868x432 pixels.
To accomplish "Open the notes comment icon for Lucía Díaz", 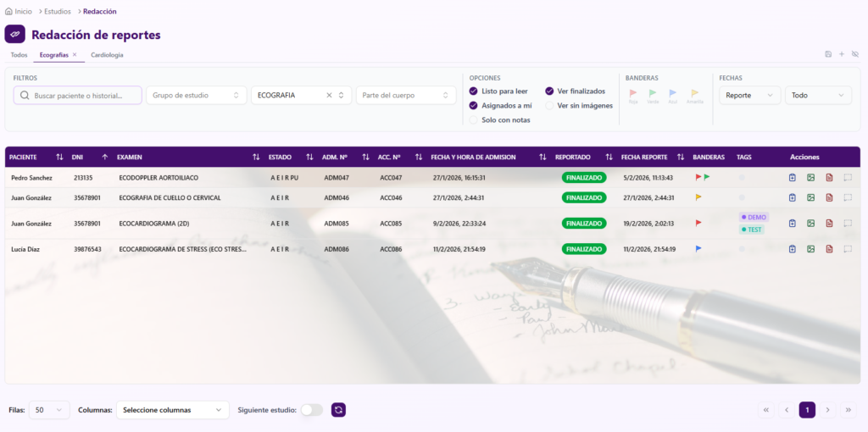I will tap(848, 249).
